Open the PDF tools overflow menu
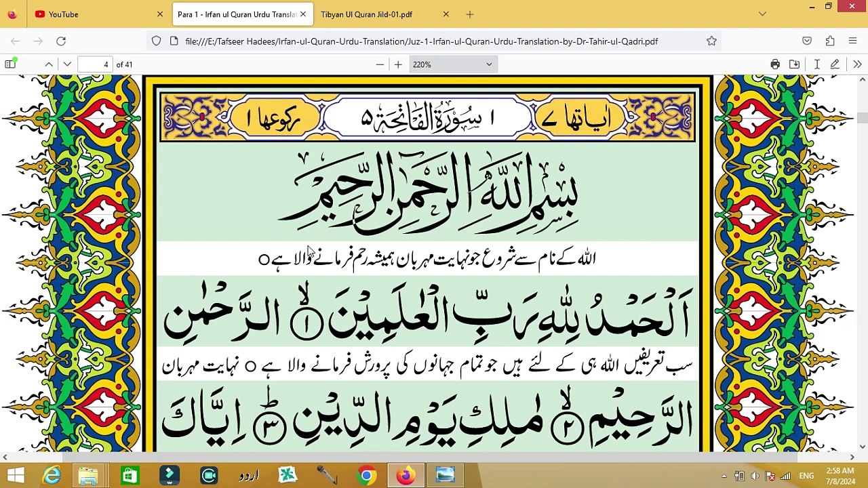The image size is (868, 488). (857, 64)
